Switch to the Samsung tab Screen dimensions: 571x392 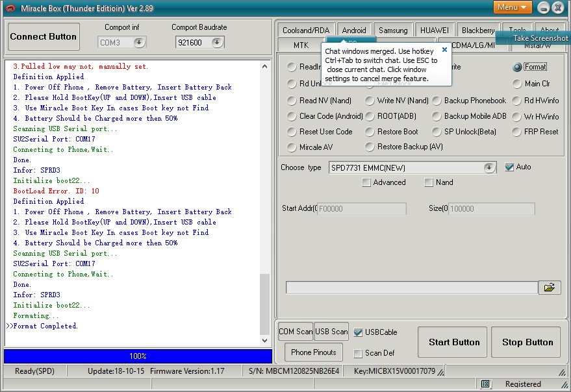(393, 31)
